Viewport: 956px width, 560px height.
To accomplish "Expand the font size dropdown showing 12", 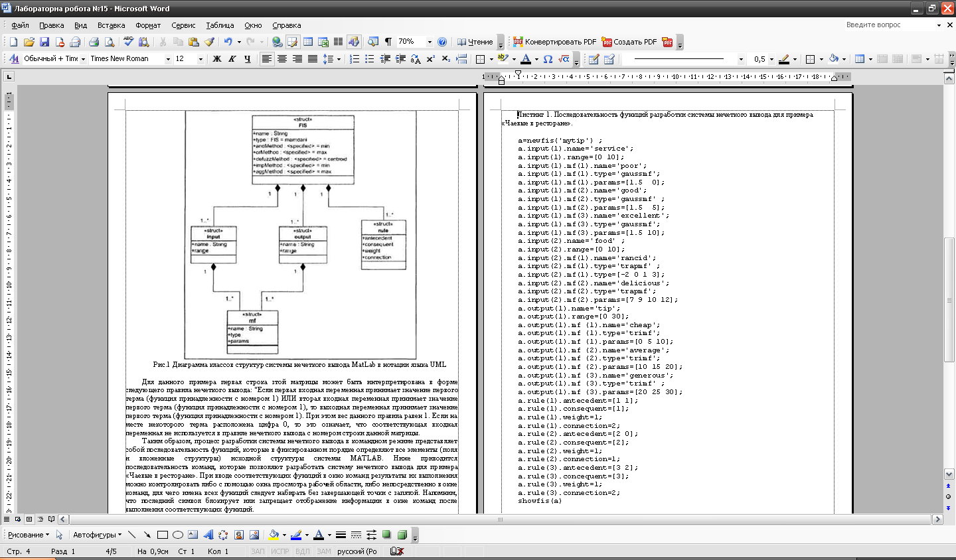I will click(200, 59).
